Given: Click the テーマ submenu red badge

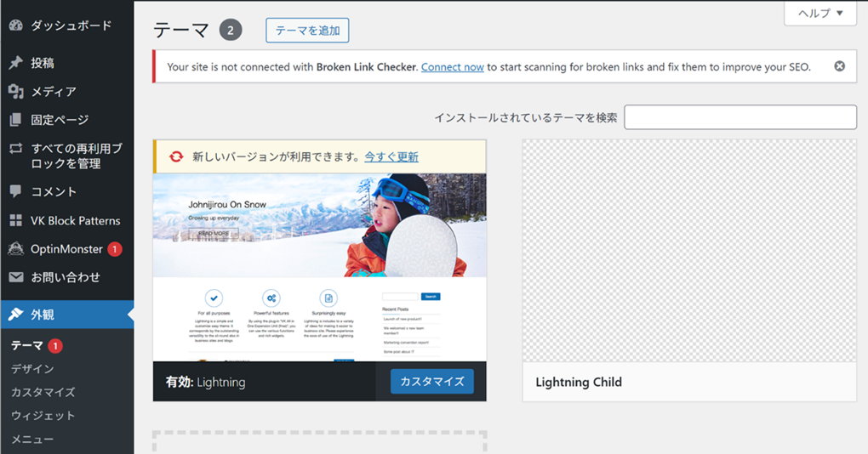Looking at the screenshot, I should [55, 346].
